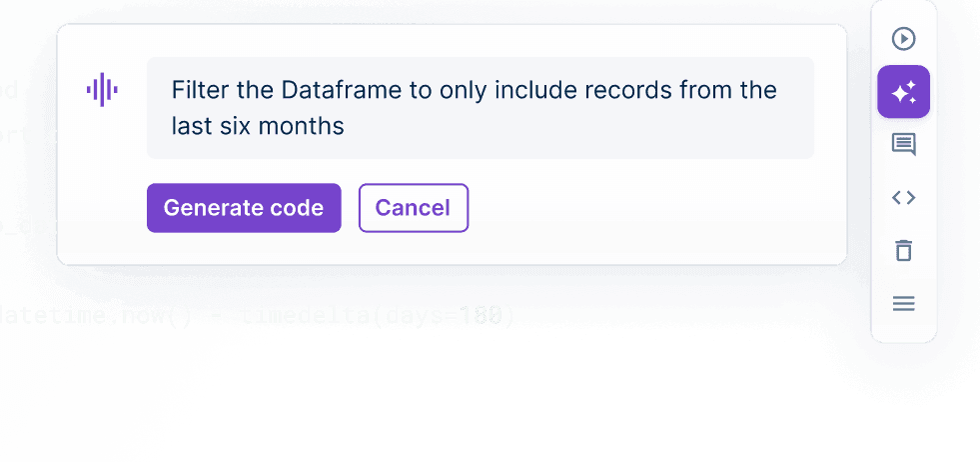Screen dimensions: 980x462
Task: Delete the cell using the trash icon
Action: click(903, 250)
